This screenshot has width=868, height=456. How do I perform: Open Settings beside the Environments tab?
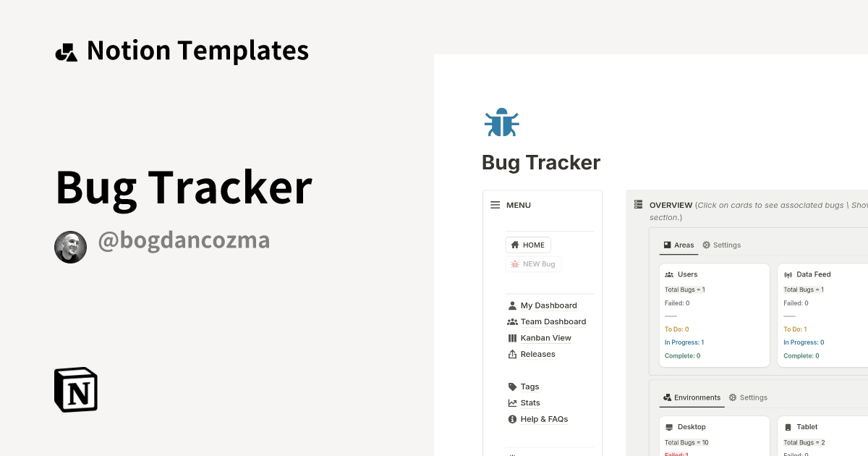pos(748,397)
